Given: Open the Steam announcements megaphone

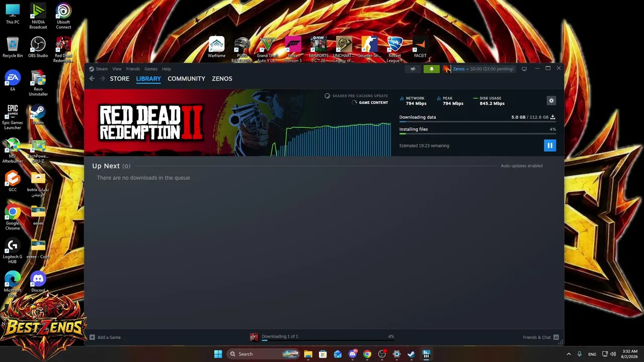Looking at the screenshot, I should (x=413, y=69).
